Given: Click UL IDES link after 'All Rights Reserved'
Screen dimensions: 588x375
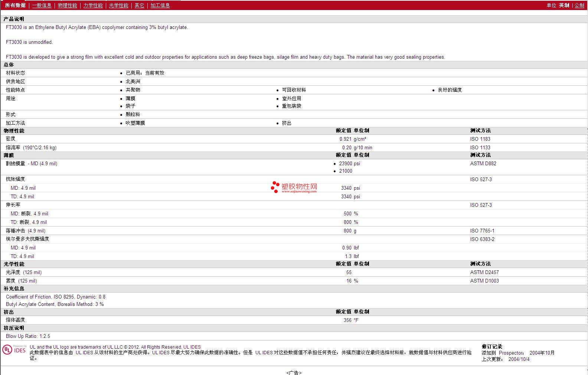Looking at the screenshot, I should pyautogui.click(x=192, y=347).
